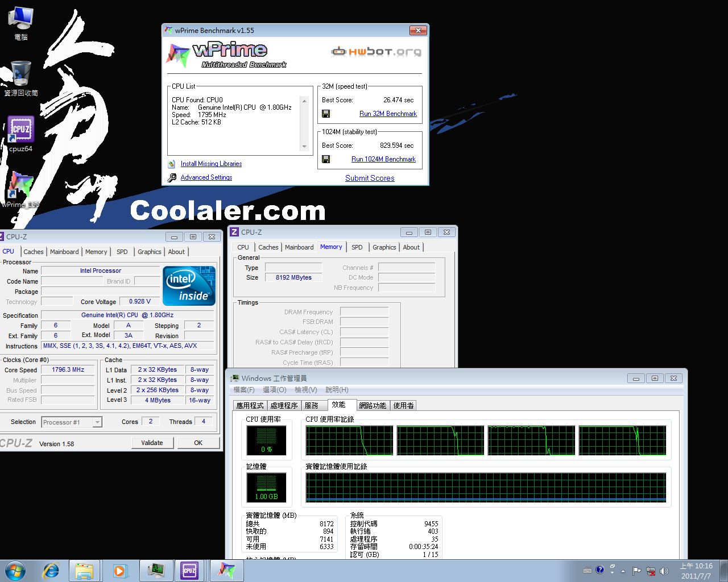Click the 26.474 sec best score
The width and height of the screenshot is (728, 582).
(398, 100)
